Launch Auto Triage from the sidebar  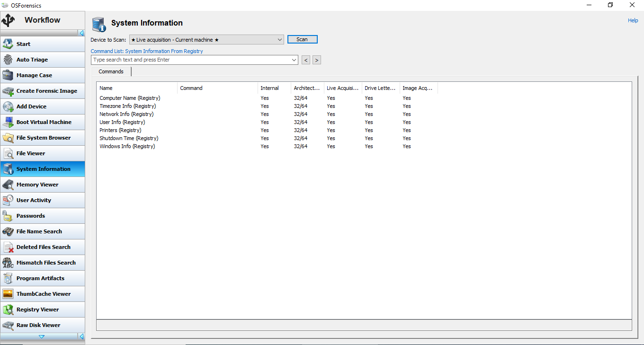43,60
